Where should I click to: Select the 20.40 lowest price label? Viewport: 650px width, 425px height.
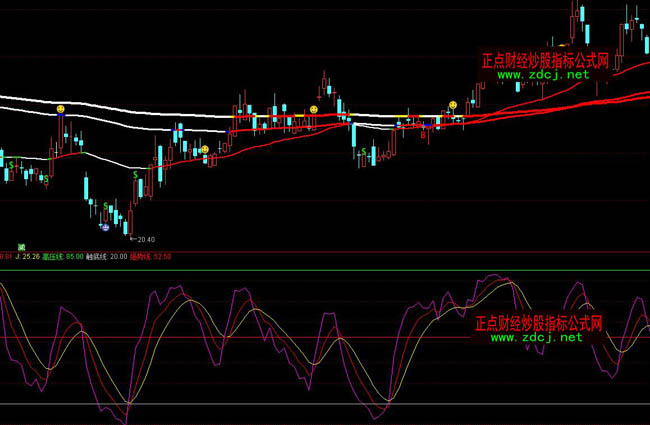click(x=145, y=239)
